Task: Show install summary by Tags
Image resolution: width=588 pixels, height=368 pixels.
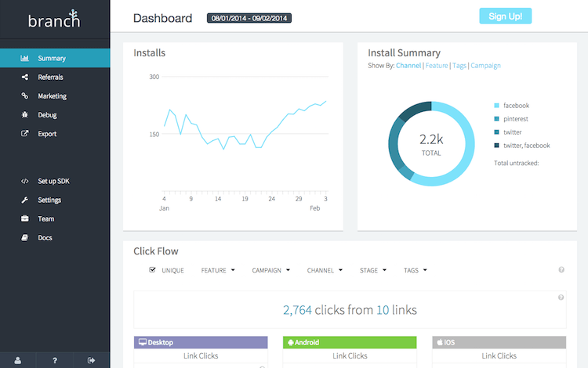Action: pos(459,66)
